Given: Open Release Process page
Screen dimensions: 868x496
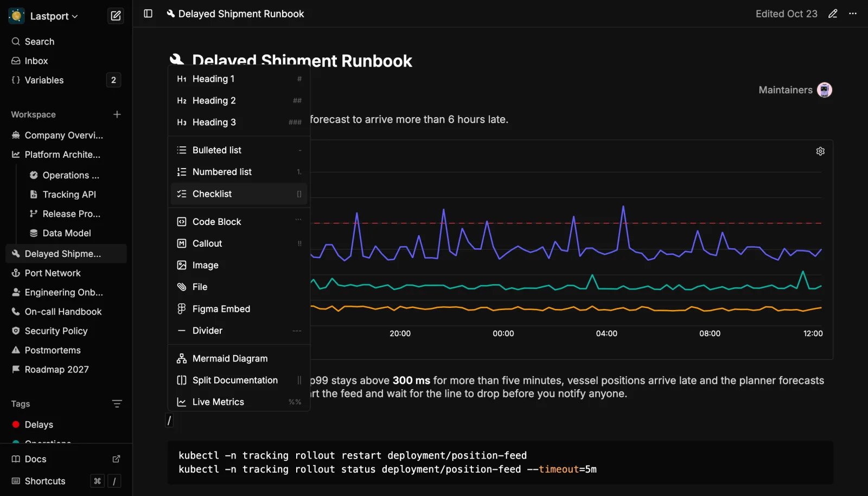Looking at the screenshot, I should tap(75, 214).
